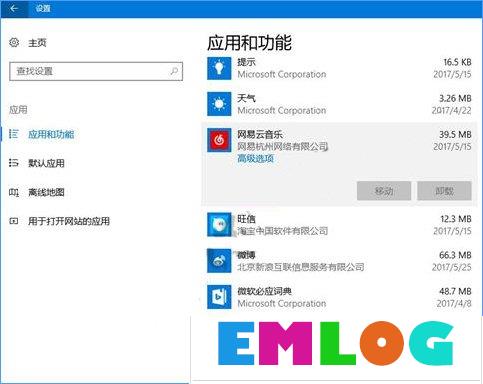
Task: Select the 微博 app icon
Action: 219,261
